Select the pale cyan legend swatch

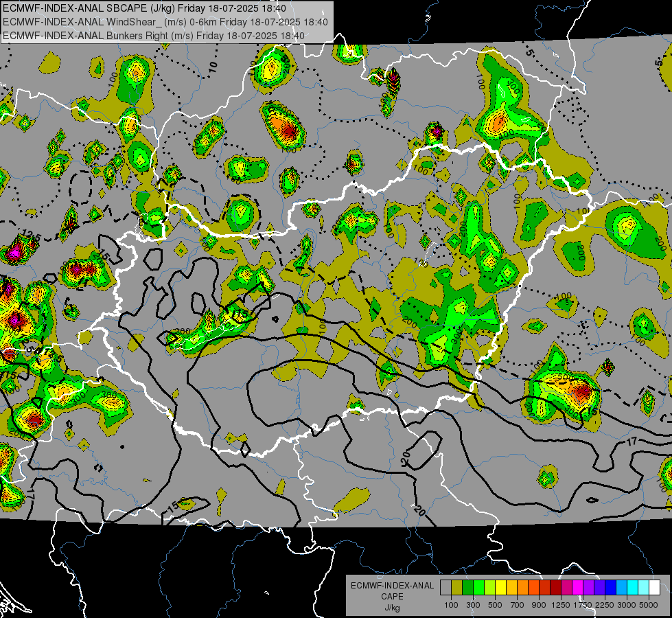pyautogui.click(x=644, y=588)
